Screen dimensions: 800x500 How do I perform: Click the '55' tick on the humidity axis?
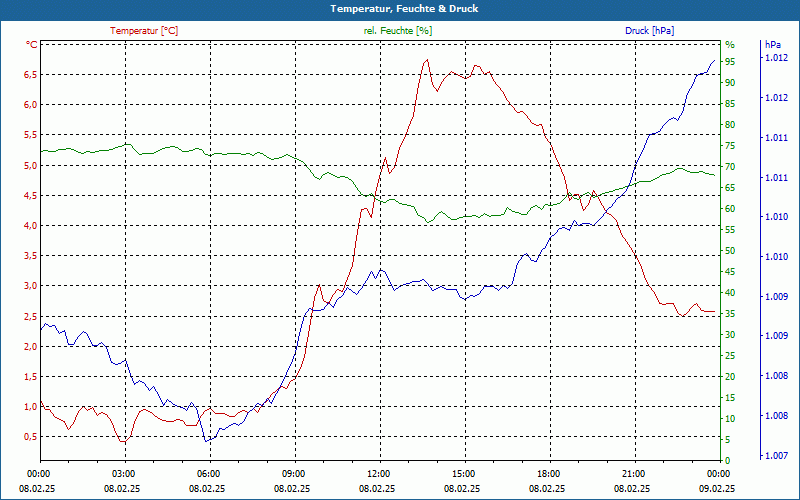click(x=730, y=230)
